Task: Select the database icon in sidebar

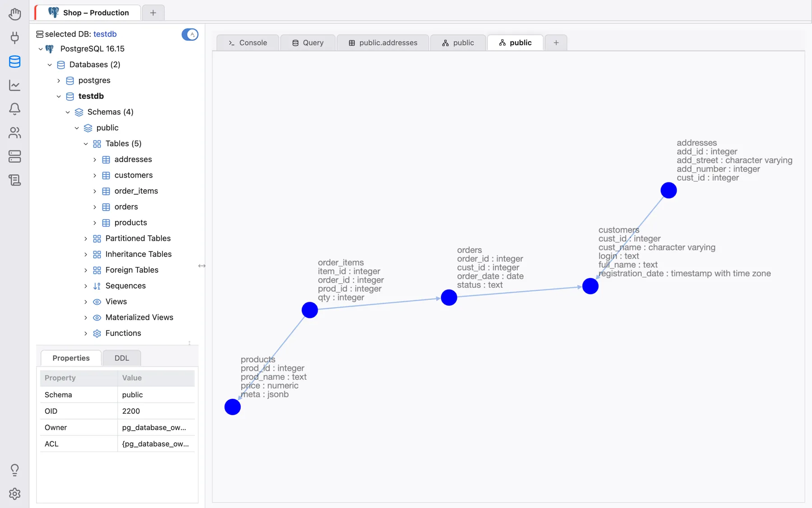Action: (14, 61)
